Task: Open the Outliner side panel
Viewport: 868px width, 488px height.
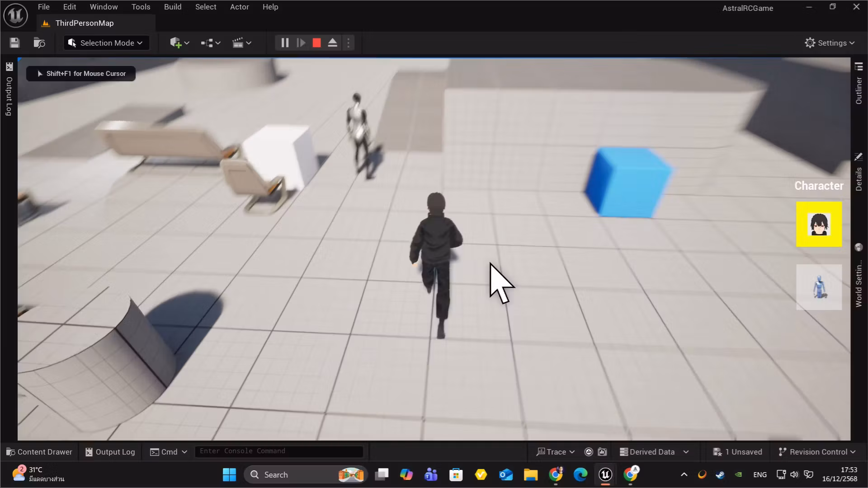Action: point(859,88)
